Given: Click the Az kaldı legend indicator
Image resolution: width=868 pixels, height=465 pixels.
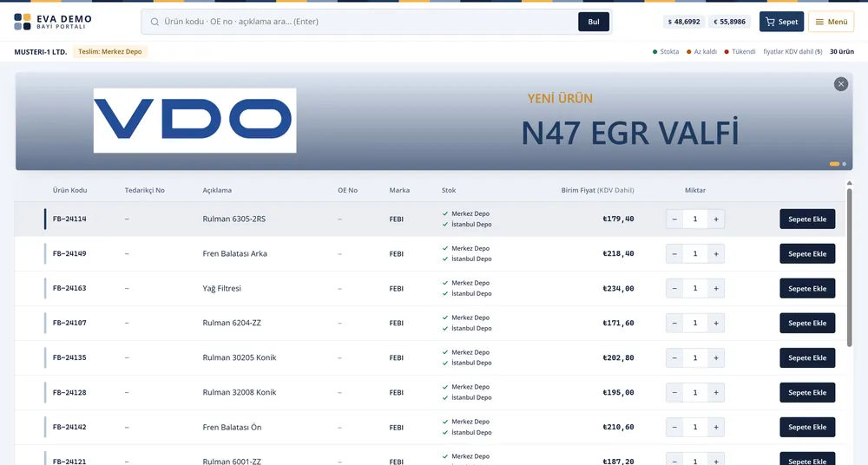Looking at the screenshot, I should [701, 51].
